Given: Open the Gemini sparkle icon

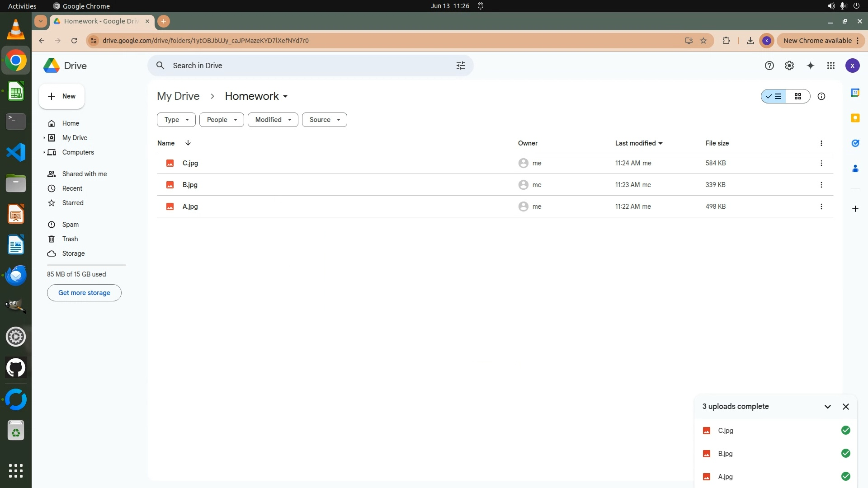Looking at the screenshot, I should pos(810,66).
